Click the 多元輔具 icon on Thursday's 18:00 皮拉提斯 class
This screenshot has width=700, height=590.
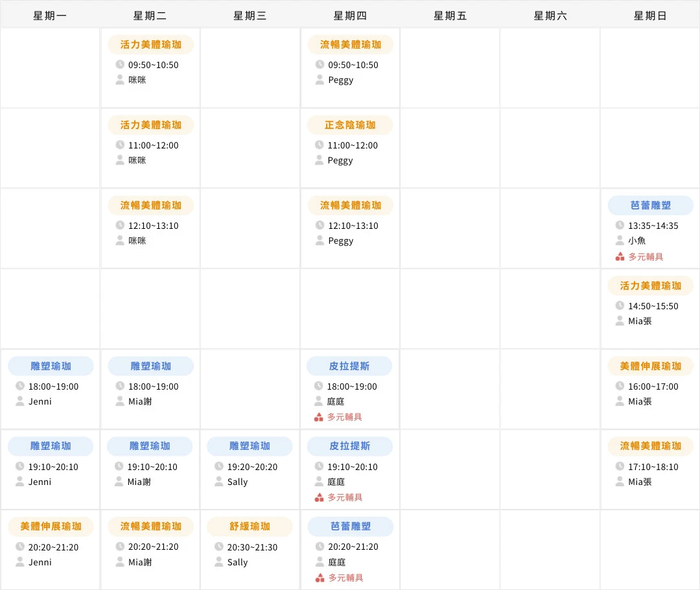click(318, 417)
